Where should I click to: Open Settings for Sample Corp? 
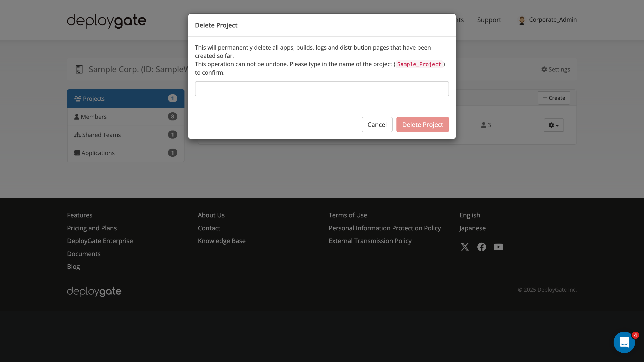[555, 69]
